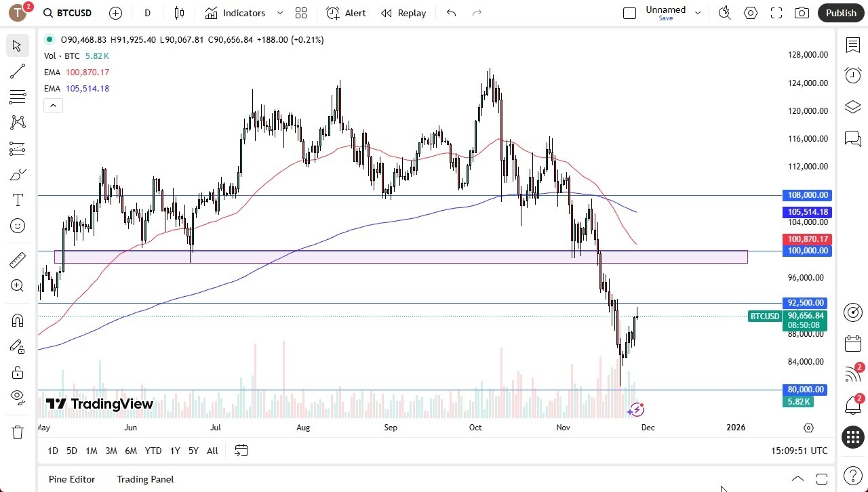Screen dimensions: 868x492
Task: Expand the Unnamed layout dropdown
Action: [x=697, y=12]
